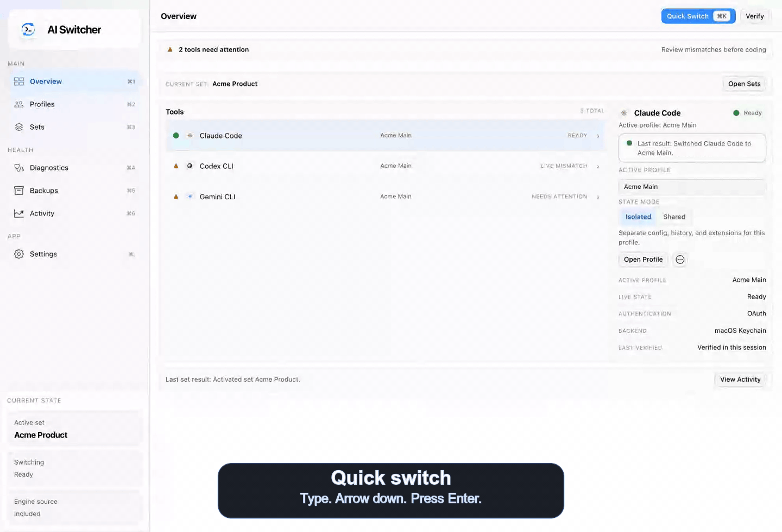
Task: Click the View Activity button
Action: (x=740, y=379)
